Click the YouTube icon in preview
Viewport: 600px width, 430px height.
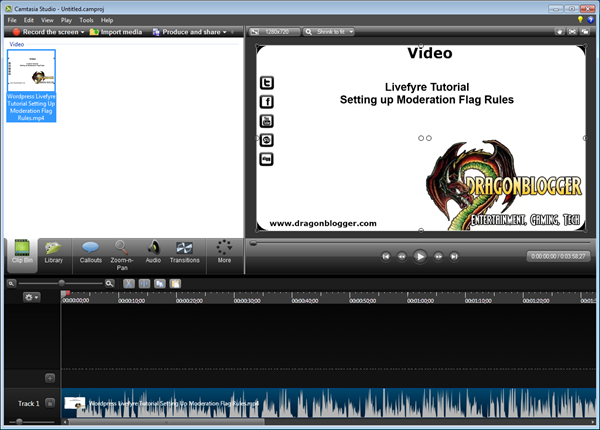tap(267, 121)
